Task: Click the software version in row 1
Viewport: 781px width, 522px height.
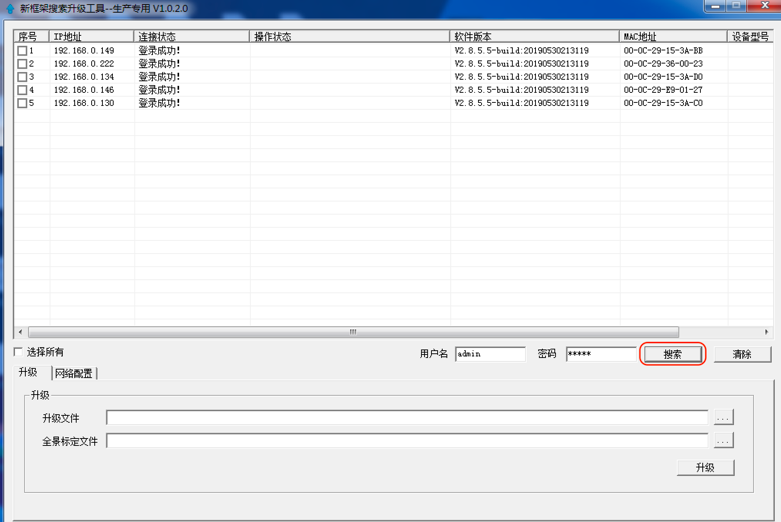Action: 521,51
